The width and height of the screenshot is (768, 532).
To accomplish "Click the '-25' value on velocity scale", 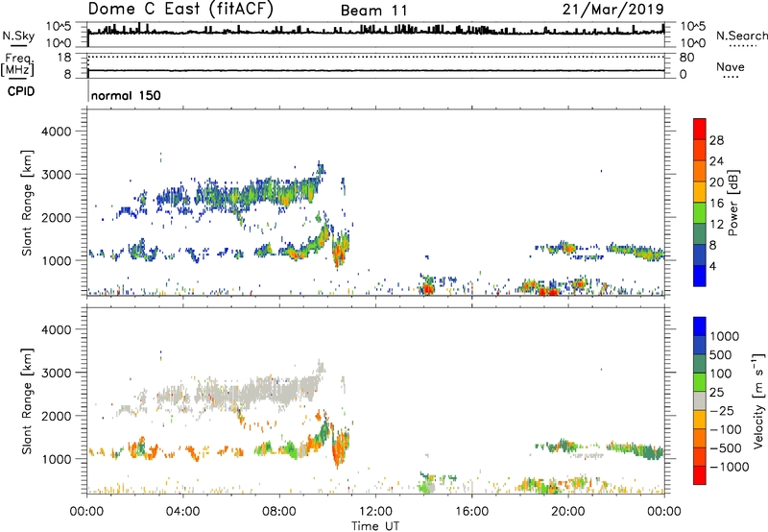I will point(722,410).
